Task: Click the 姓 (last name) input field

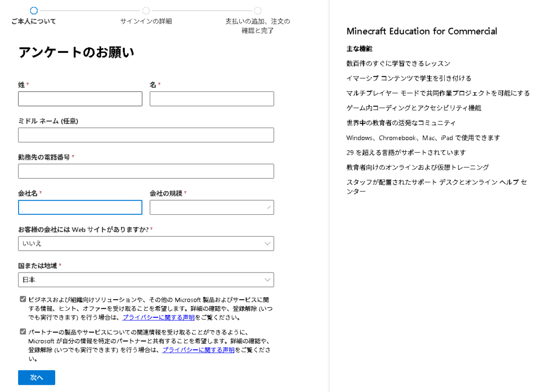Action: [x=80, y=99]
